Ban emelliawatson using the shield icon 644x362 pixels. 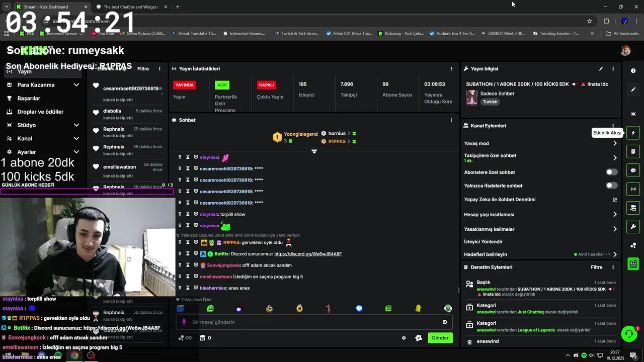[196, 276]
